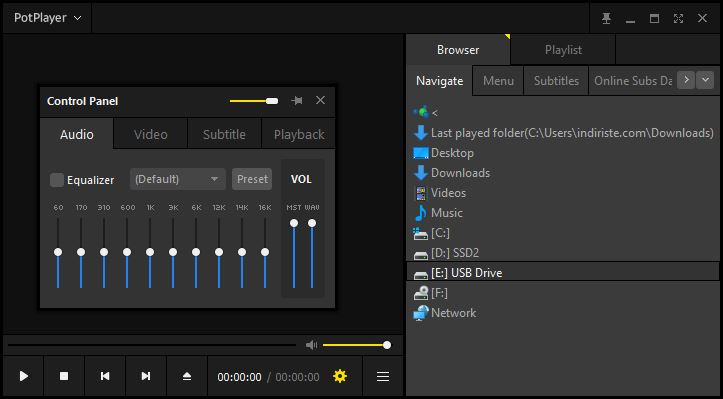Click the playback seek bar

coord(152,345)
